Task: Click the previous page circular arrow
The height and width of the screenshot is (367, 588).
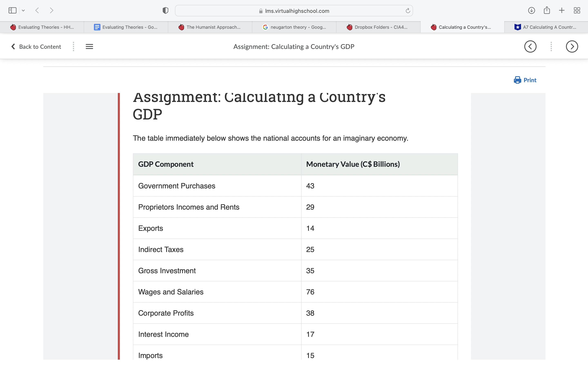Action: (x=530, y=46)
